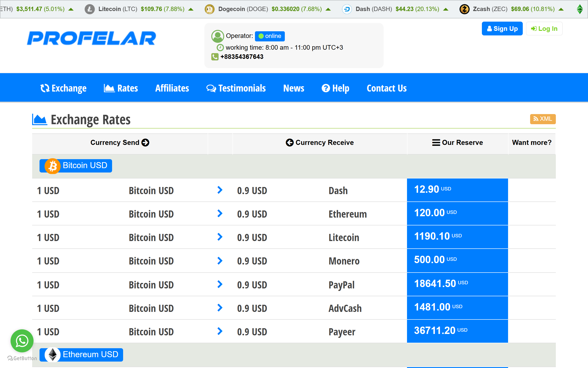Viewport: 588px width, 368px height.
Task: Click the Our Reserve bars icon
Action: [436, 143]
